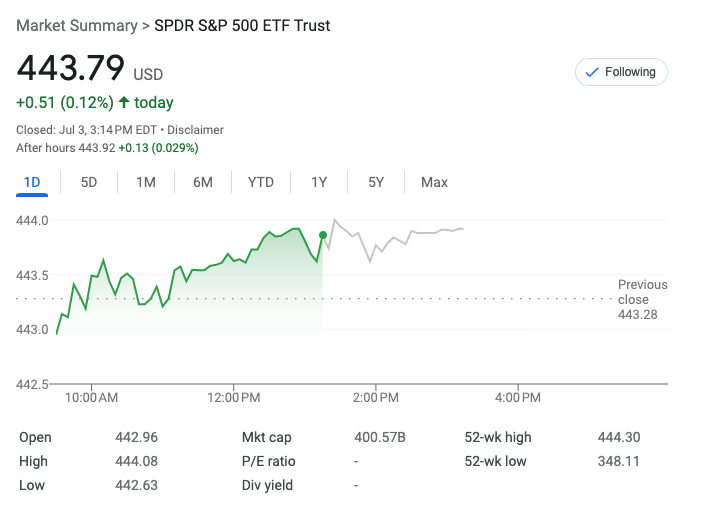Click the Mkt cap value 400.57B
706x507 pixels.
[x=380, y=437]
